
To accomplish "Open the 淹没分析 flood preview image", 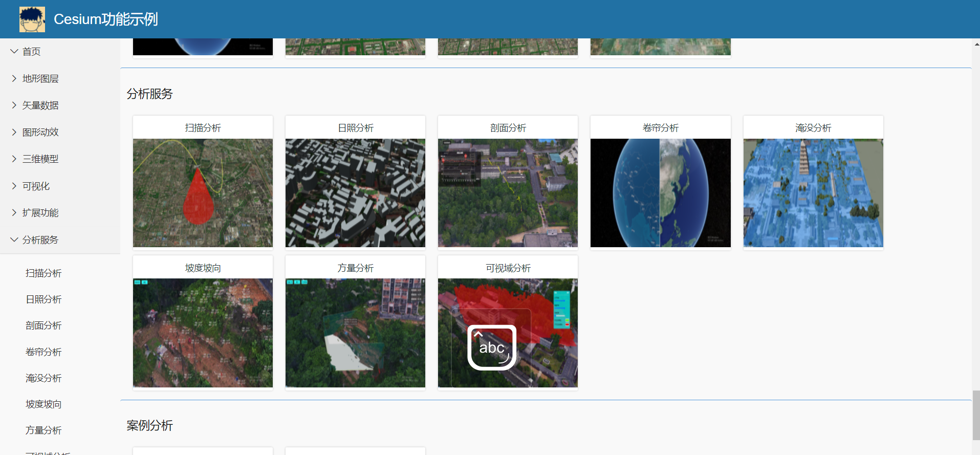I will (813, 193).
